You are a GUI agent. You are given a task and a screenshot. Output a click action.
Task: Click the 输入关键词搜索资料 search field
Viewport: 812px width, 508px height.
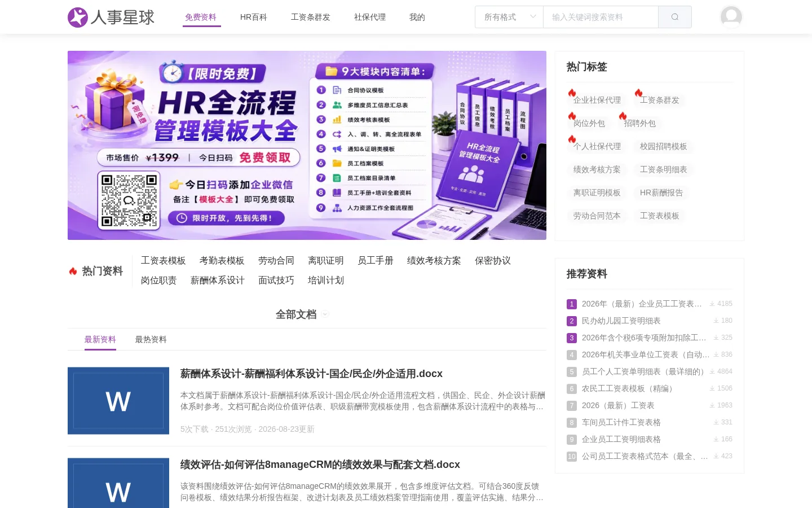(x=601, y=17)
